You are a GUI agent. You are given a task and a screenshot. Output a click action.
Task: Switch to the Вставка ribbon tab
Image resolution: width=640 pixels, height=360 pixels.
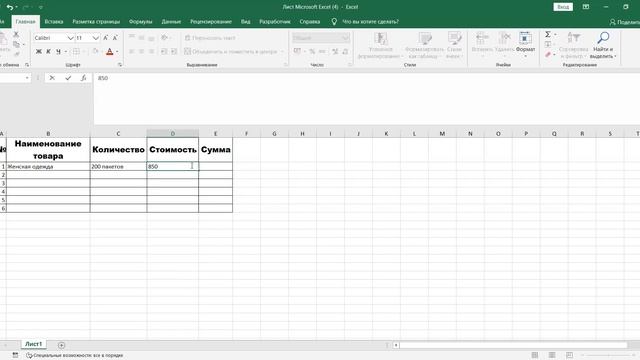53,22
